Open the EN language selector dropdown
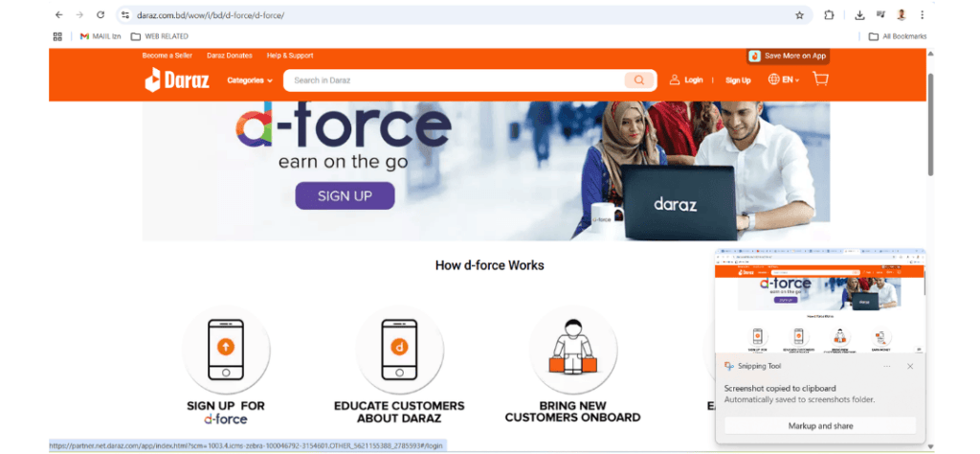The height and width of the screenshot is (454, 980). pyautogui.click(x=784, y=79)
